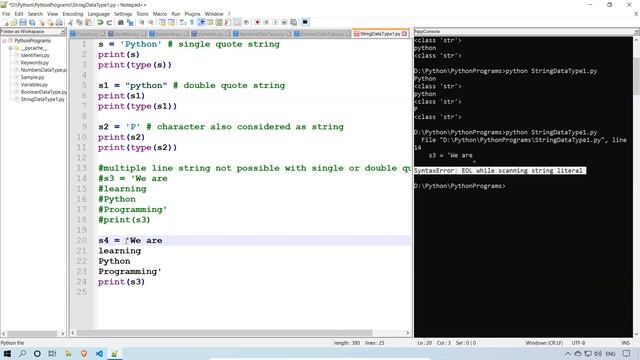Click the Save recorded macro icon

coord(293,22)
